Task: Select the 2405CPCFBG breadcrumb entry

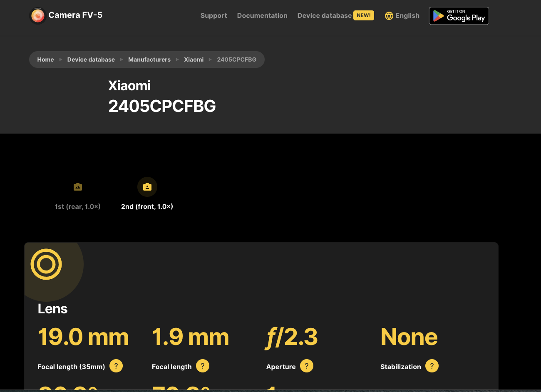Action: (x=237, y=60)
